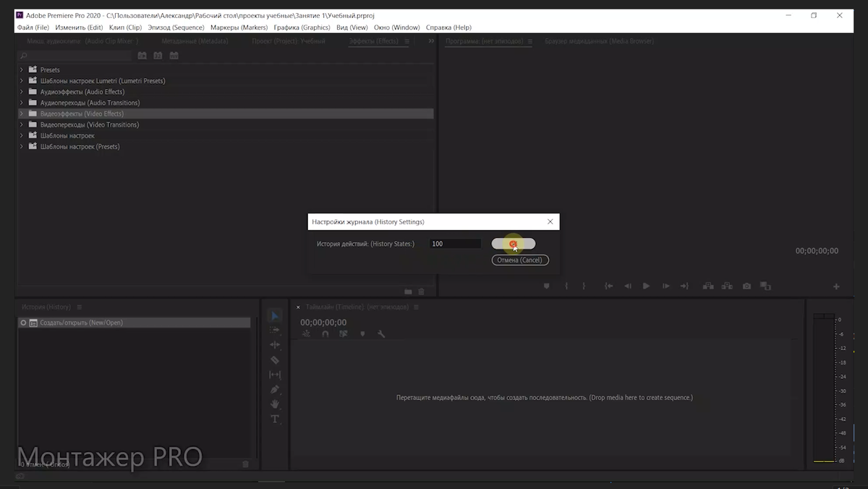Open the History panel menu icon
This screenshot has width=868, height=489.
[80, 307]
